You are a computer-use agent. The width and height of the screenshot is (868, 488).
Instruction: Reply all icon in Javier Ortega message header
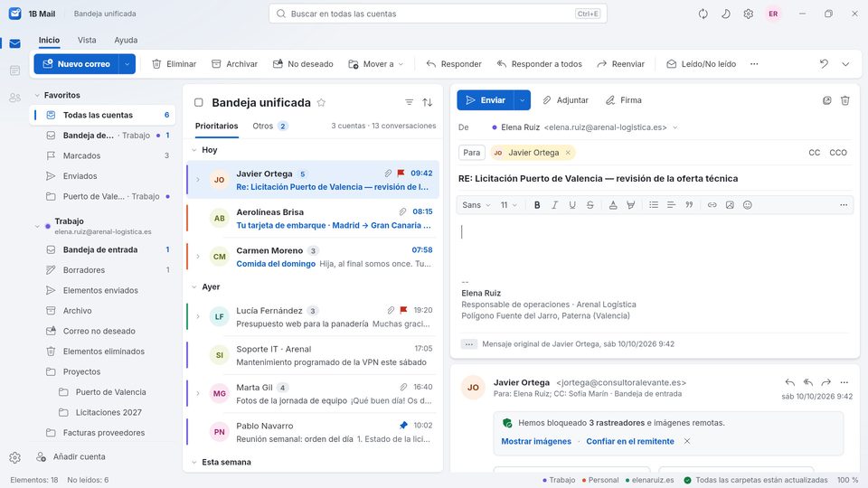pyautogui.click(x=808, y=382)
